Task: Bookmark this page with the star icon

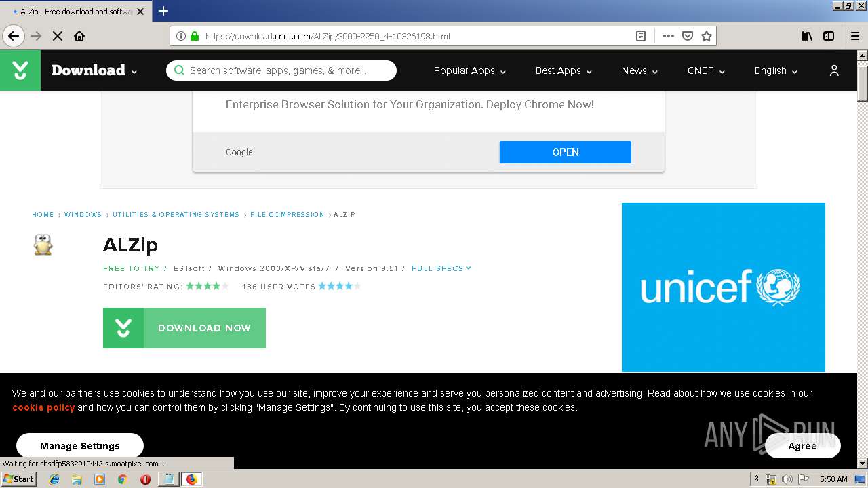Action: pos(707,36)
